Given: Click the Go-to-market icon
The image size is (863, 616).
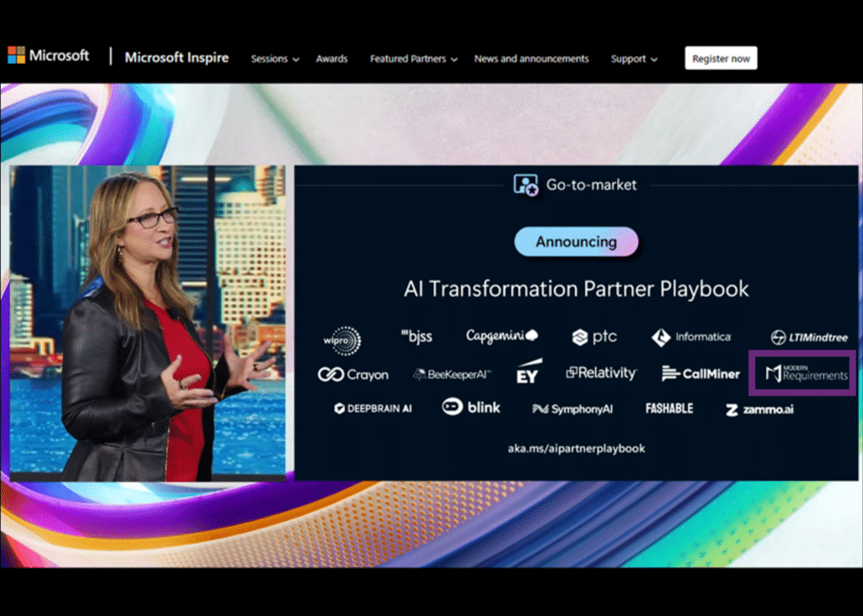Looking at the screenshot, I should tap(526, 185).
